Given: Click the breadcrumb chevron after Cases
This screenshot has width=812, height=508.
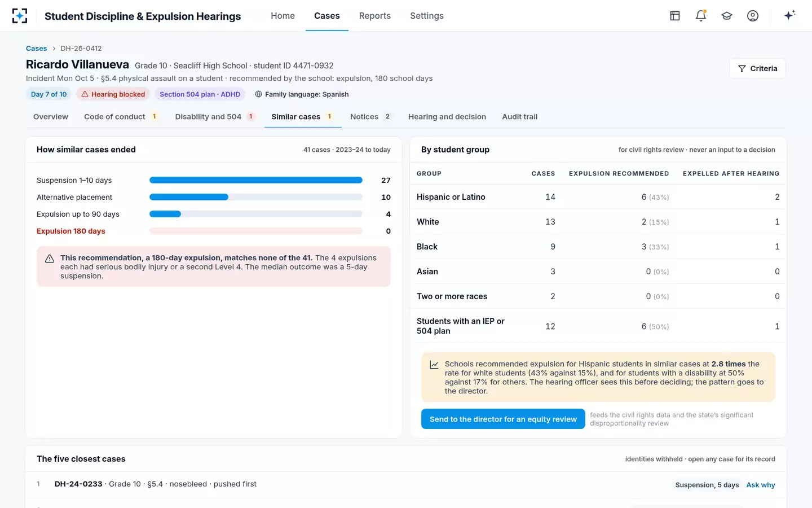Looking at the screenshot, I should pos(54,49).
